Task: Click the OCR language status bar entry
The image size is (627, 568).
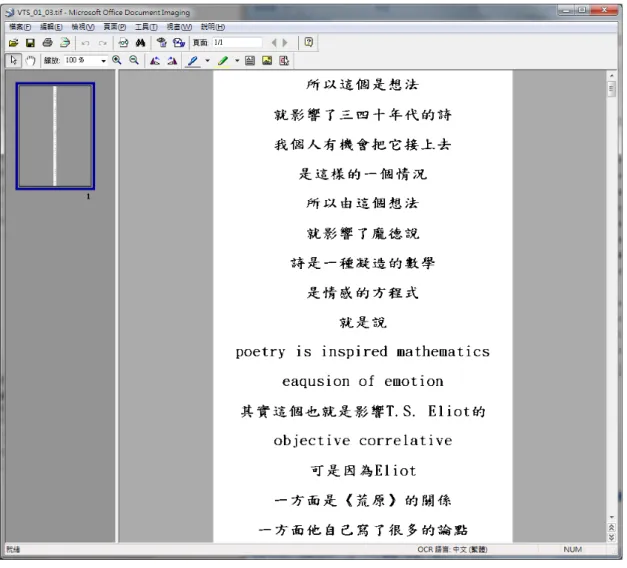Action: point(452,550)
